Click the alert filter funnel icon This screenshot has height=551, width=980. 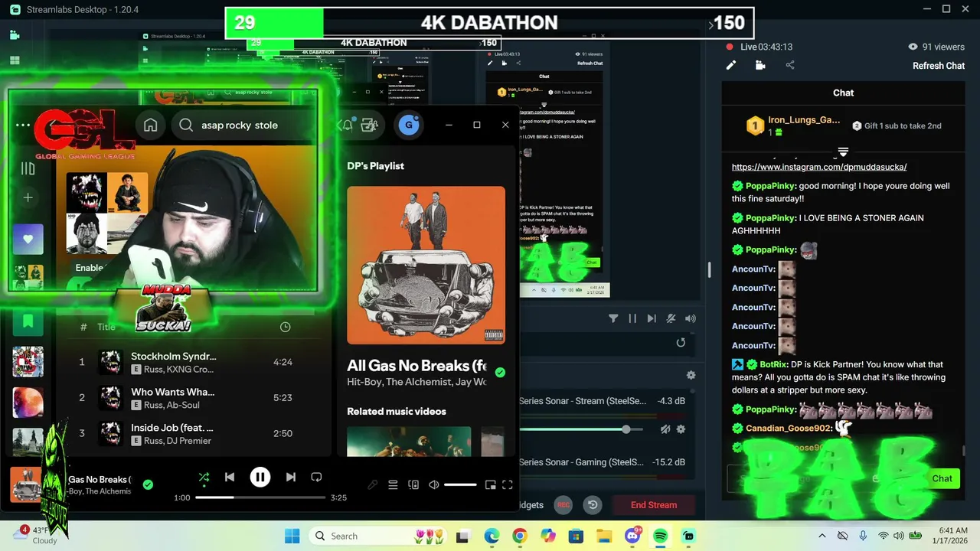[x=613, y=318]
